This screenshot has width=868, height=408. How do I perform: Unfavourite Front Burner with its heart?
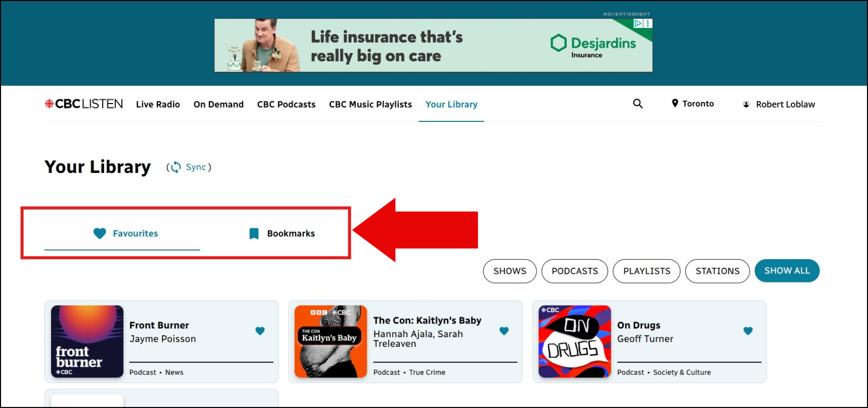point(260,331)
